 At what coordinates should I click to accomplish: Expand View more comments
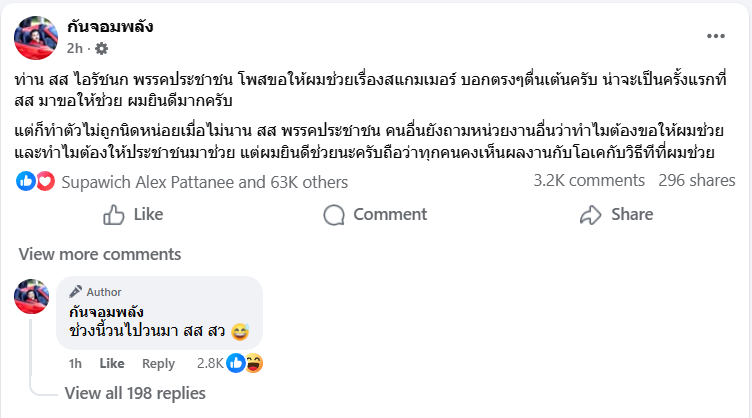[85, 253]
